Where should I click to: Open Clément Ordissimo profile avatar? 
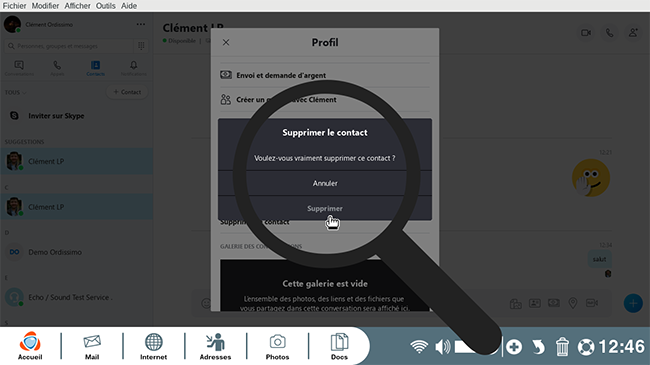click(12, 24)
